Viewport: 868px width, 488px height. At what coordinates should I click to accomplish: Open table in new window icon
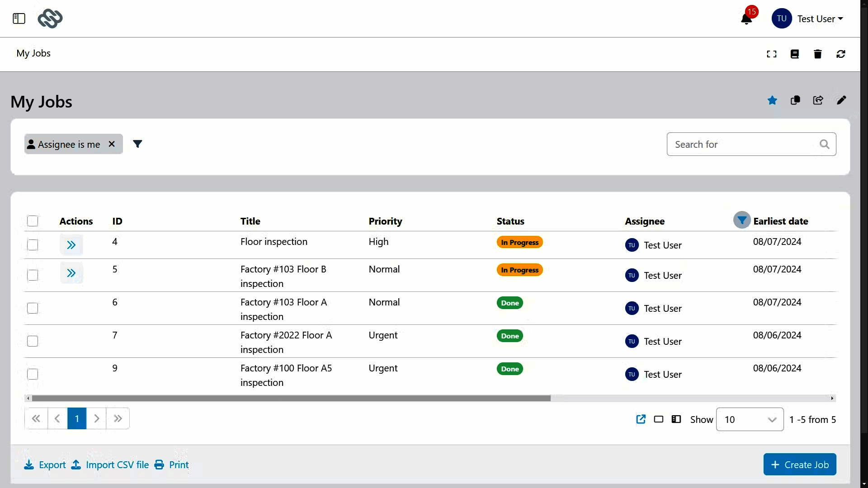coord(641,419)
